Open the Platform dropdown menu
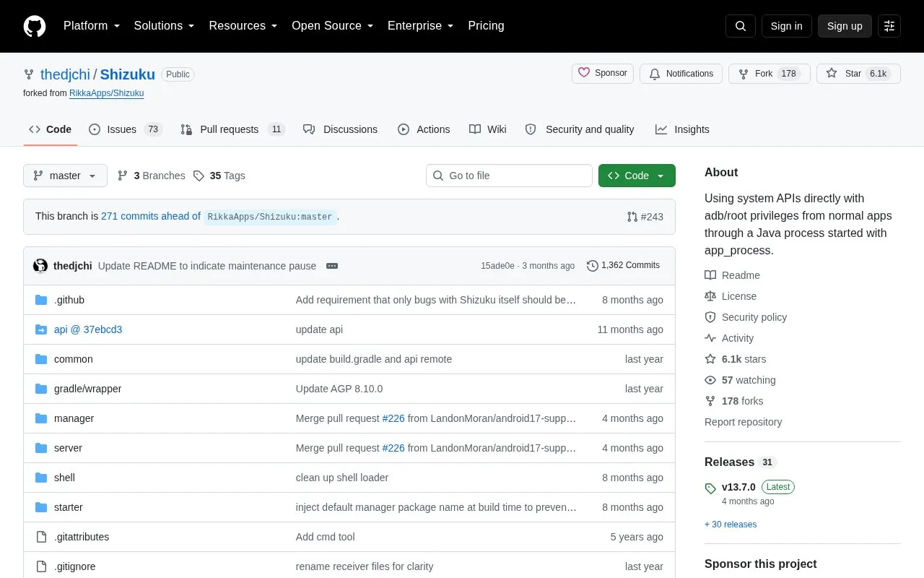The image size is (924, 578). (92, 26)
